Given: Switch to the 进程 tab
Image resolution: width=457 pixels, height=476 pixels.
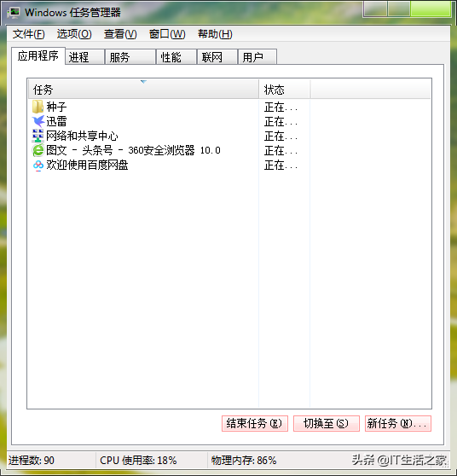Looking at the screenshot, I should [x=85, y=57].
